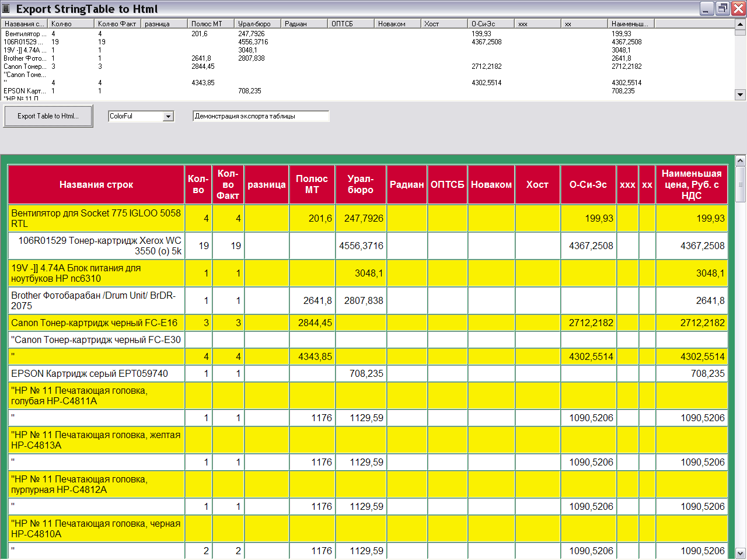Select the 'О-Си-Эс' grid column header
Image resolution: width=747 pixels, height=560 pixels.
[x=490, y=24]
